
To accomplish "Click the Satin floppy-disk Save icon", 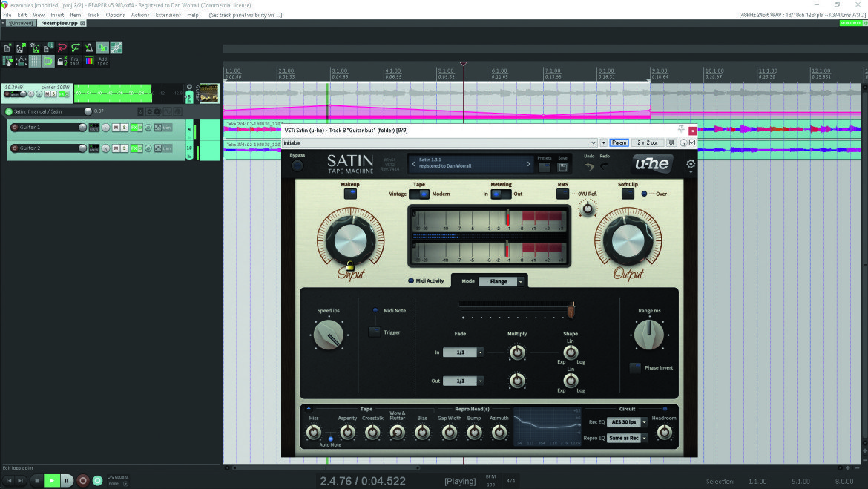I will pyautogui.click(x=562, y=167).
